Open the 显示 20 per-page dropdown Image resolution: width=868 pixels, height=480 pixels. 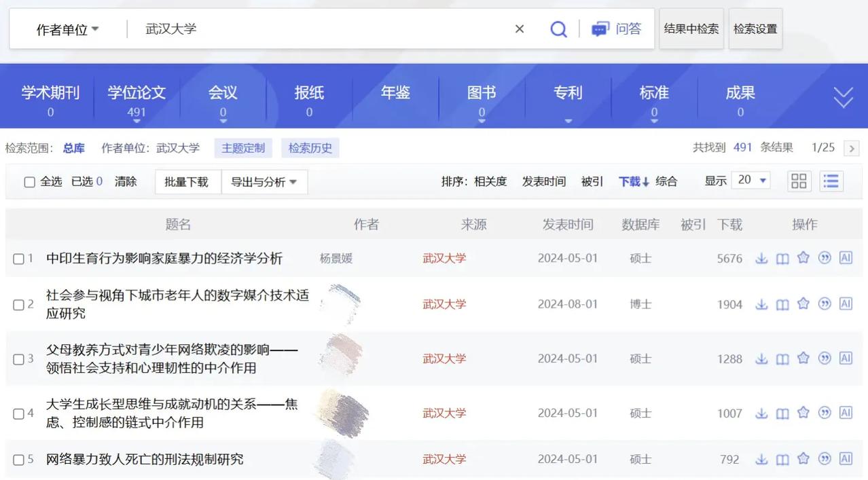pos(752,180)
